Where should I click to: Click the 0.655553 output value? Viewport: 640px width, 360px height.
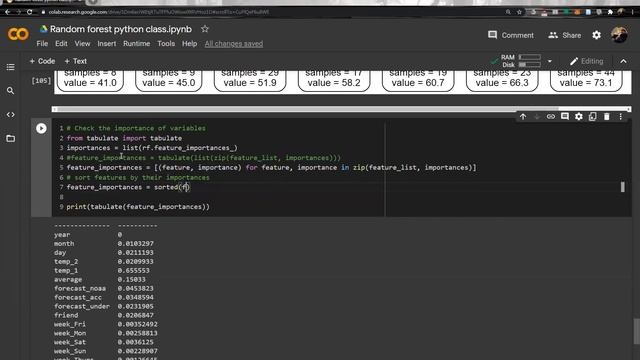pos(133,271)
